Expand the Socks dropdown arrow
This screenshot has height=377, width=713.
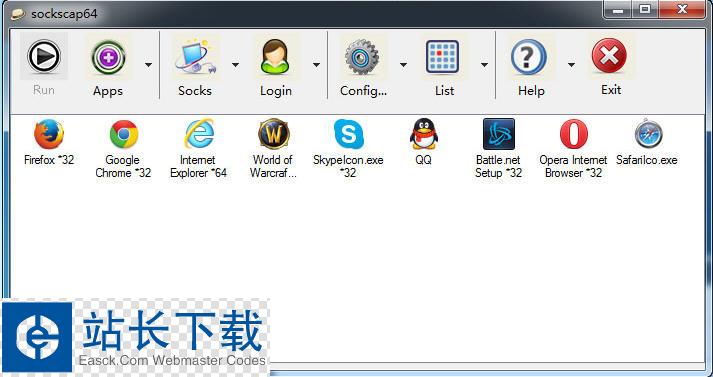click(235, 65)
